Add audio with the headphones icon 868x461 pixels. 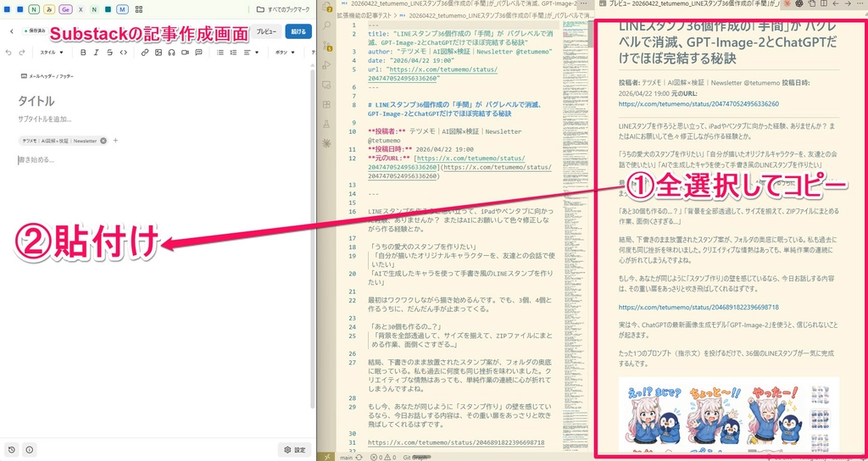pos(171,53)
